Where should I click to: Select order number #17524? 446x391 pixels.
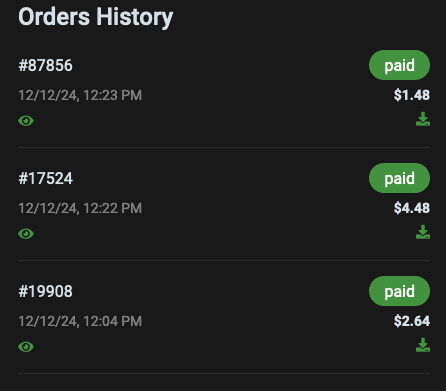point(45,178)
